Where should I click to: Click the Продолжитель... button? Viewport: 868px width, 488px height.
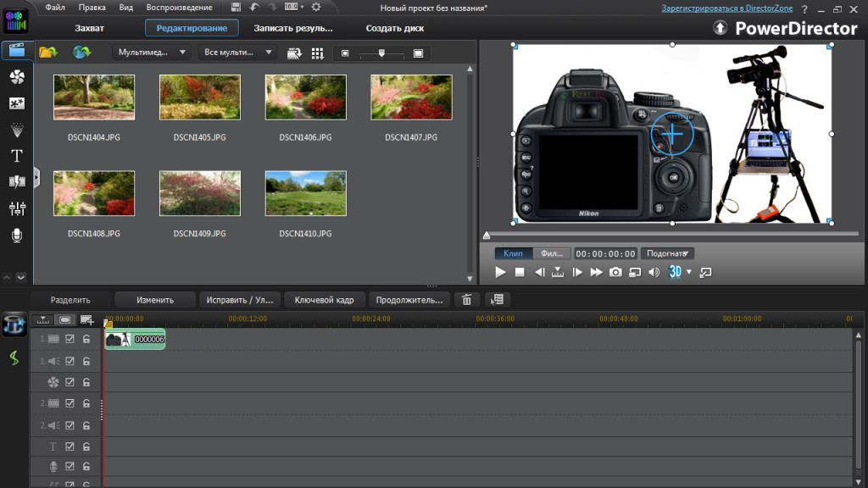[409, 300]
